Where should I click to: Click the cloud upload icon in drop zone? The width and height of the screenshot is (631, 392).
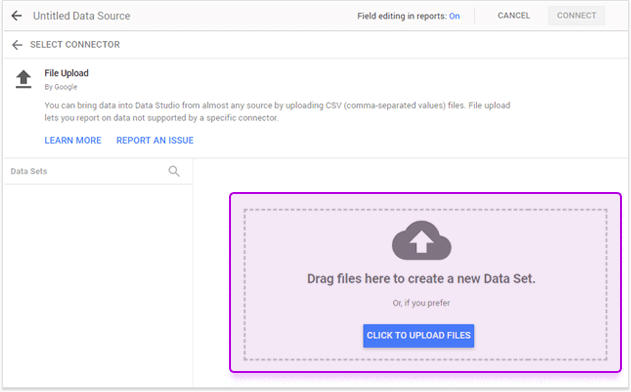point(421,240)
